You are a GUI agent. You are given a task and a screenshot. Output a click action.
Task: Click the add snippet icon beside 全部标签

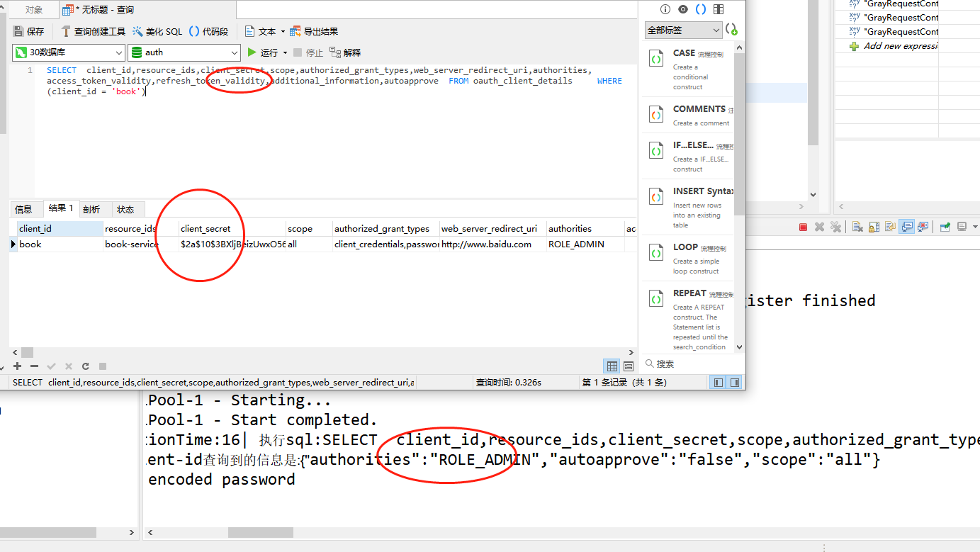click(732, 30)
